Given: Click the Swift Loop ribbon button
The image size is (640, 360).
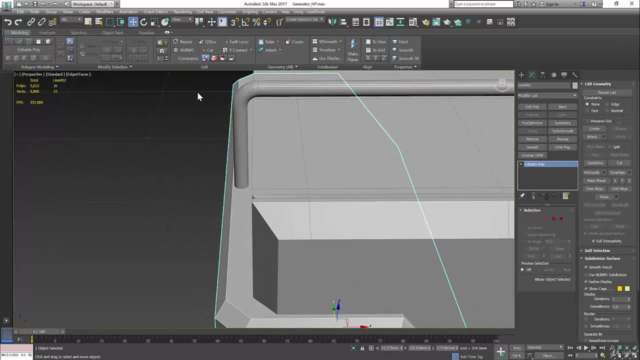Looking at the screenshot, I should pos(236,42).
